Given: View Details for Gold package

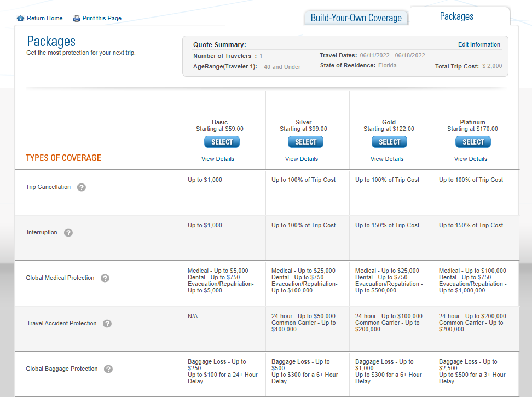Looking at the screenshot, I should click(387, 159).
